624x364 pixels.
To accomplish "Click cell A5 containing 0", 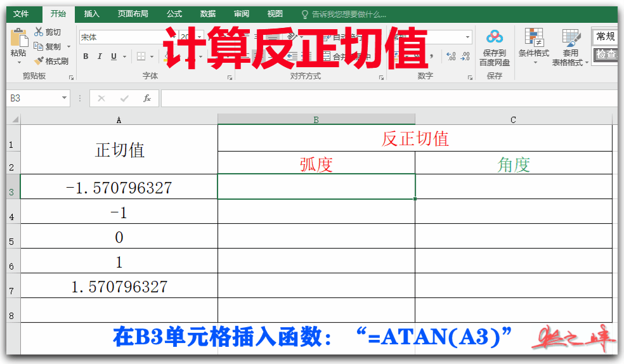I will [119, 237].
